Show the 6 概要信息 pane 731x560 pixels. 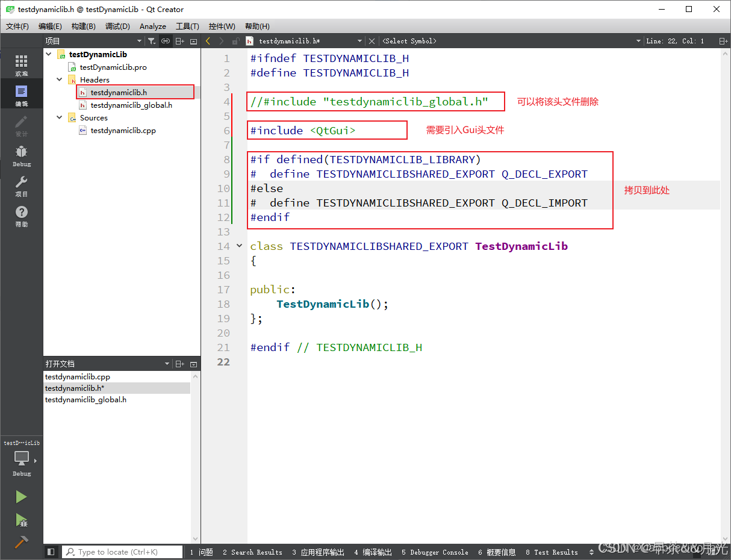click(497, 552)
